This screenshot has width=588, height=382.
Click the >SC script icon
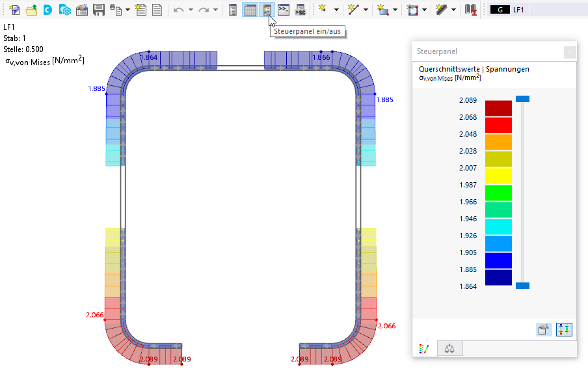coord(301,10)
